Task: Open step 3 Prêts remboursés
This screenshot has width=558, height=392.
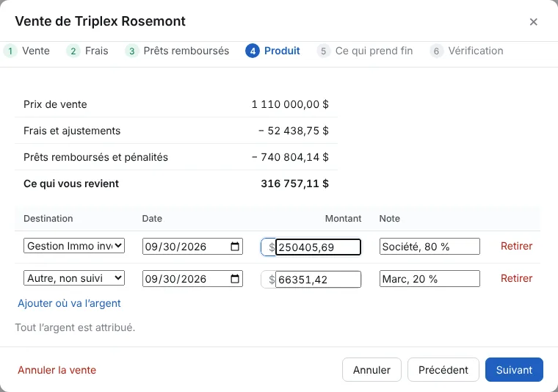Action: tap(177, 51)
